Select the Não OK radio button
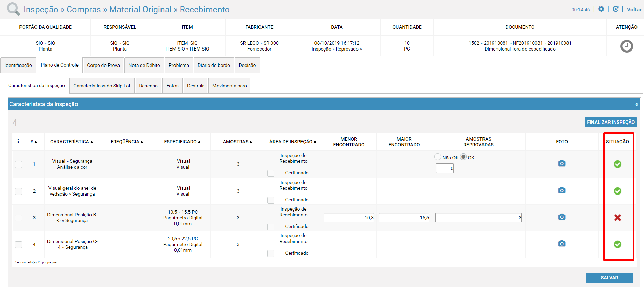 click(438, 157)
